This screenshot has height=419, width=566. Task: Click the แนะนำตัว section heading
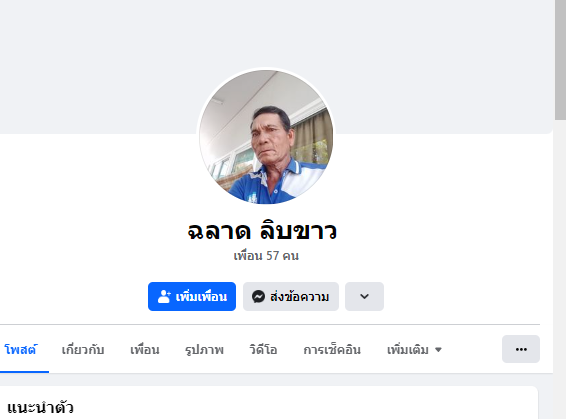[x=40, y=408]
